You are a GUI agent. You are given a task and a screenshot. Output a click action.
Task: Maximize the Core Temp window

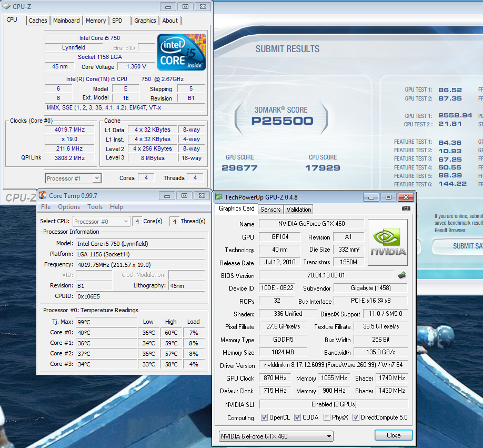[184, 196]
